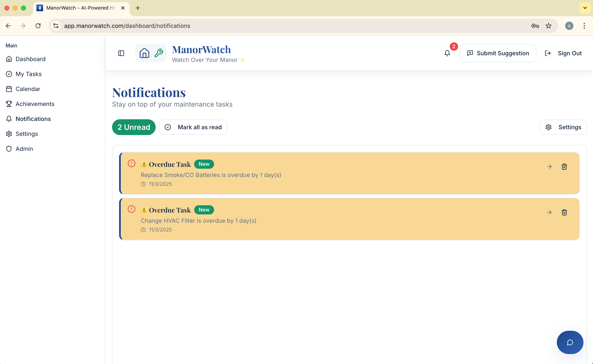Click Submit Suggestion button
Screen dimensions: 593x364
coord(498,53)
